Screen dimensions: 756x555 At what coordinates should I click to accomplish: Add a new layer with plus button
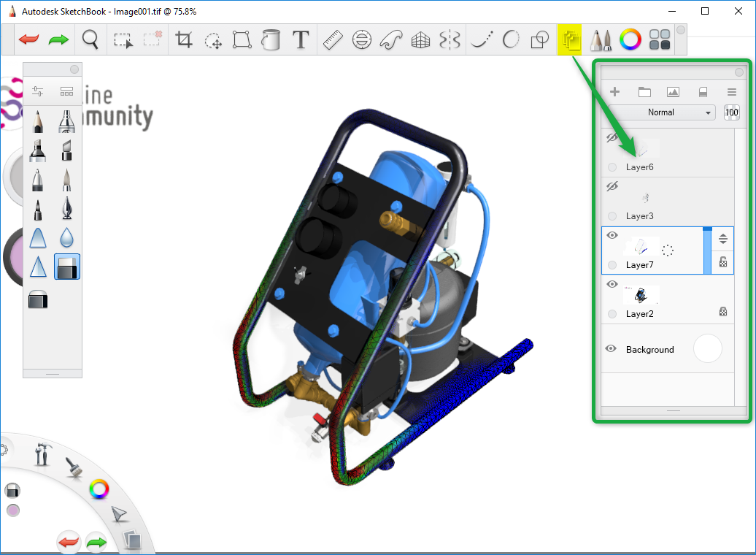pyautogui.click(x=614, y=92)
